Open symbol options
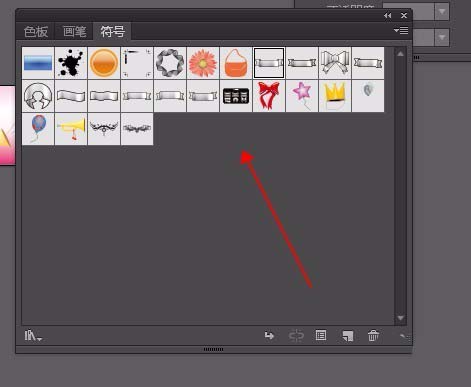 (x=321, y=335)
